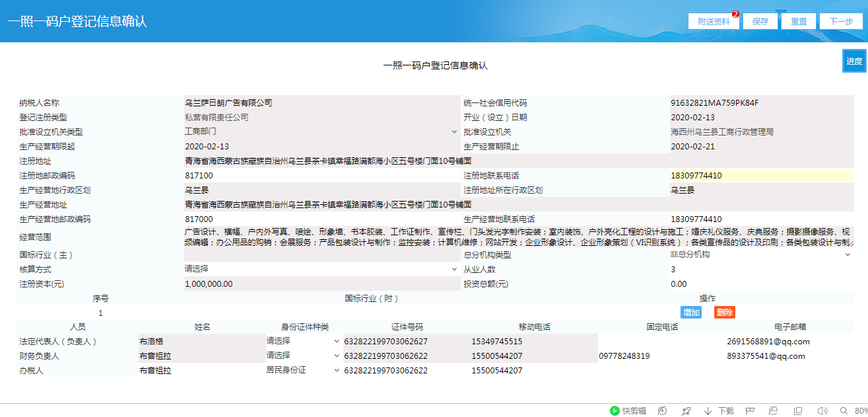
Task: Click the 下一步 next step button
Action: [841, 20]
